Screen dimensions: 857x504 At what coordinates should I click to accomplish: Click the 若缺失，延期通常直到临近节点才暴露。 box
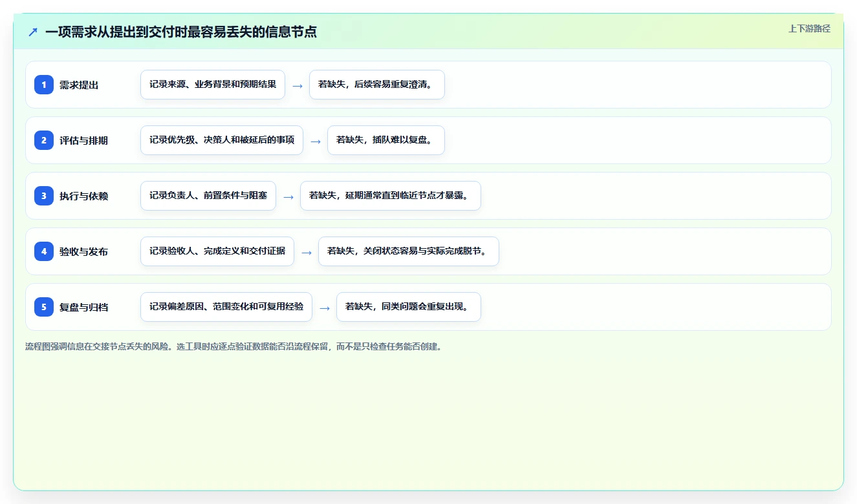pyautogui.click(x=391, y=196)
